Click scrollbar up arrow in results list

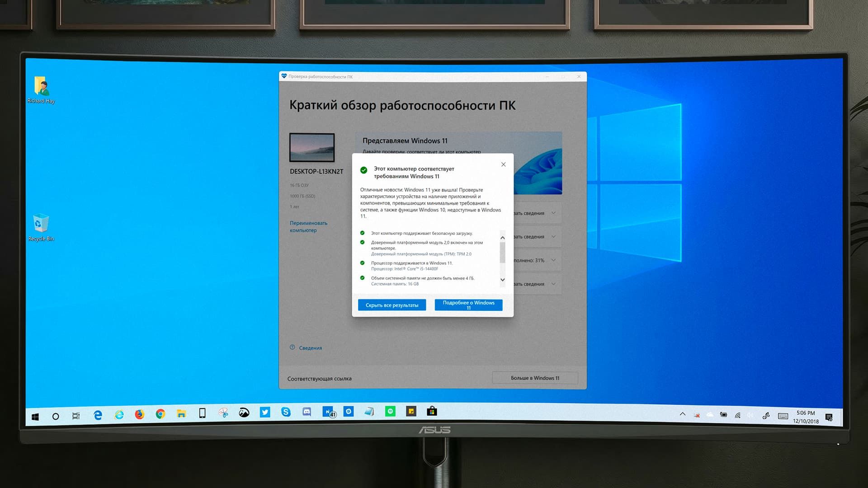[502, 238]
